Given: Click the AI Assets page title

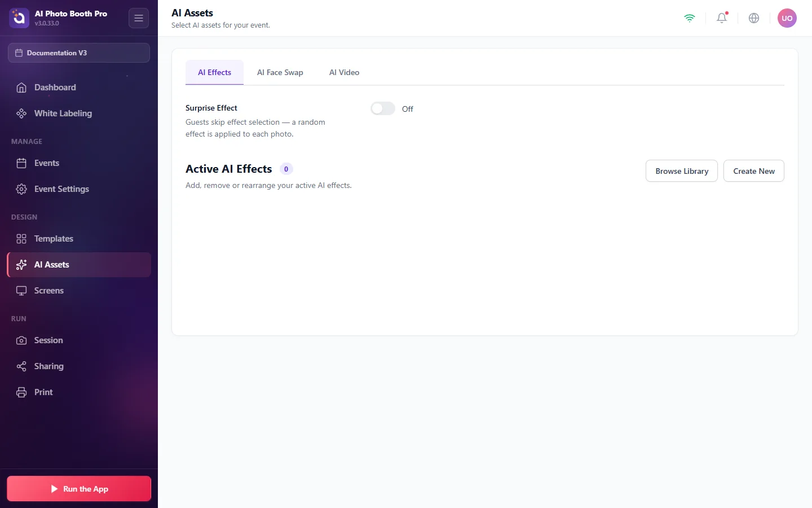Looking at the screenshot, I should [192, 13].
